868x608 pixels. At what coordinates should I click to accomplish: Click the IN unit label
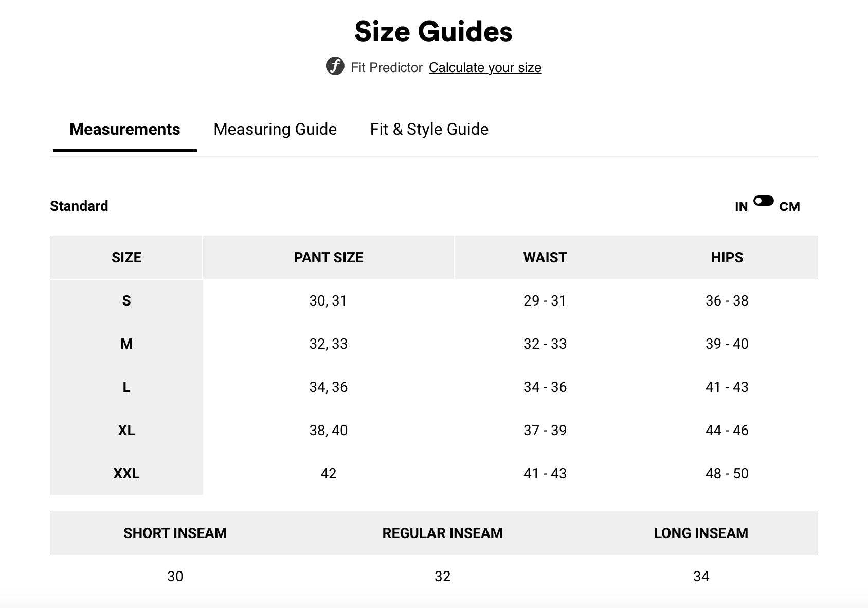(x=741, y=207)
